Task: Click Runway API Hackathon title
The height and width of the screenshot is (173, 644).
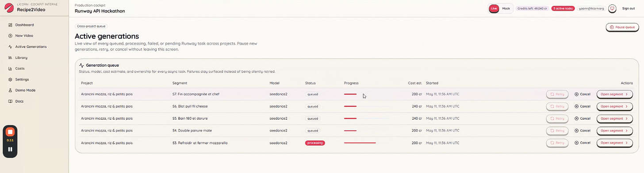Action: [x=100, y=11]
